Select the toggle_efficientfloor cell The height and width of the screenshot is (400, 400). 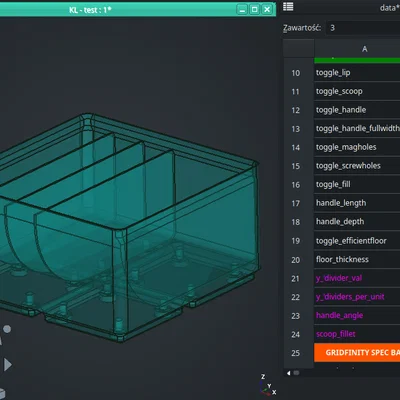357,241
